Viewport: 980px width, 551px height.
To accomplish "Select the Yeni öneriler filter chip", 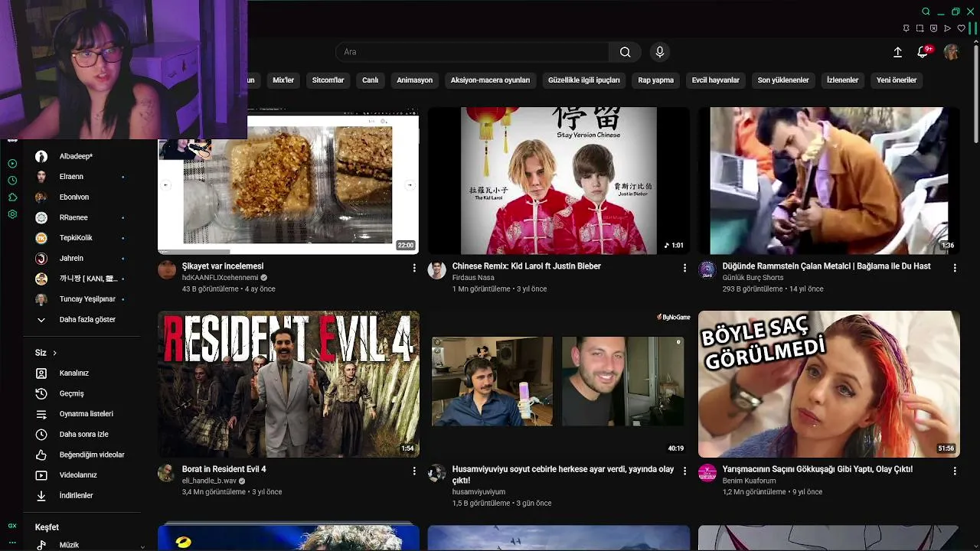I will pos(897,80).
